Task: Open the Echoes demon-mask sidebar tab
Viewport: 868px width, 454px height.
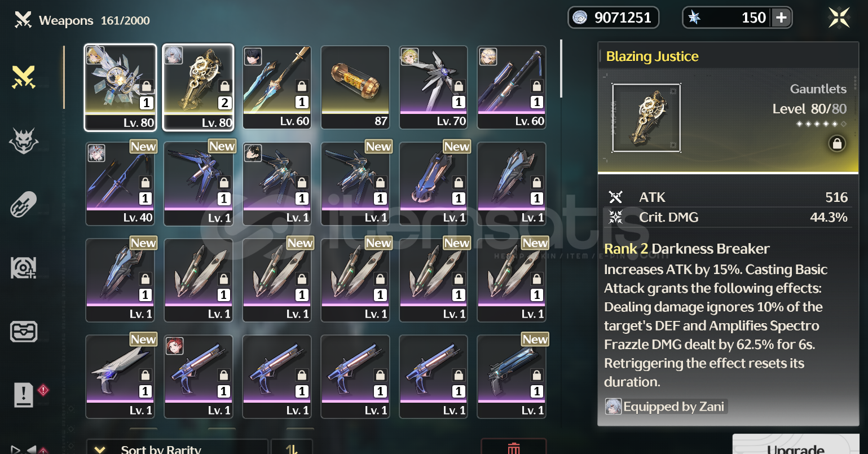Action: coord(24,140)
